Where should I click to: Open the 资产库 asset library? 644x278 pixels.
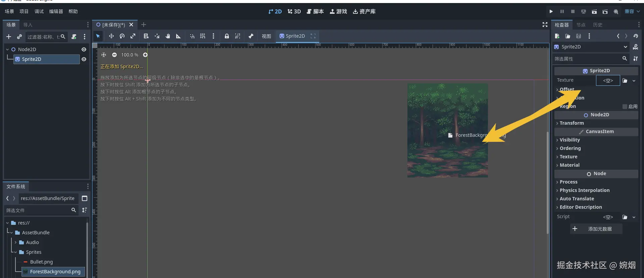[x=364, y=11]
